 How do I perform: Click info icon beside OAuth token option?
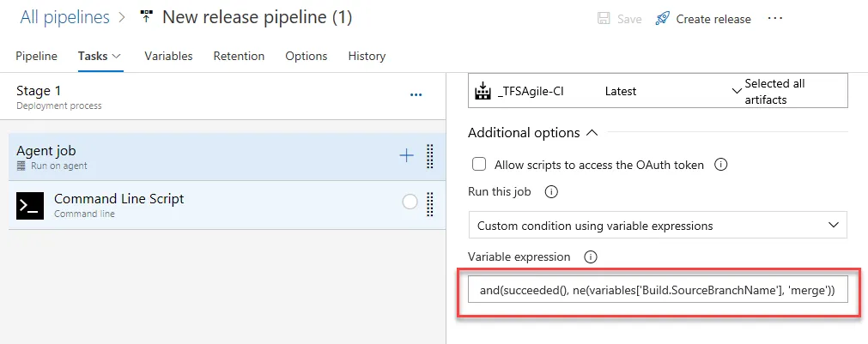point(721,165)
